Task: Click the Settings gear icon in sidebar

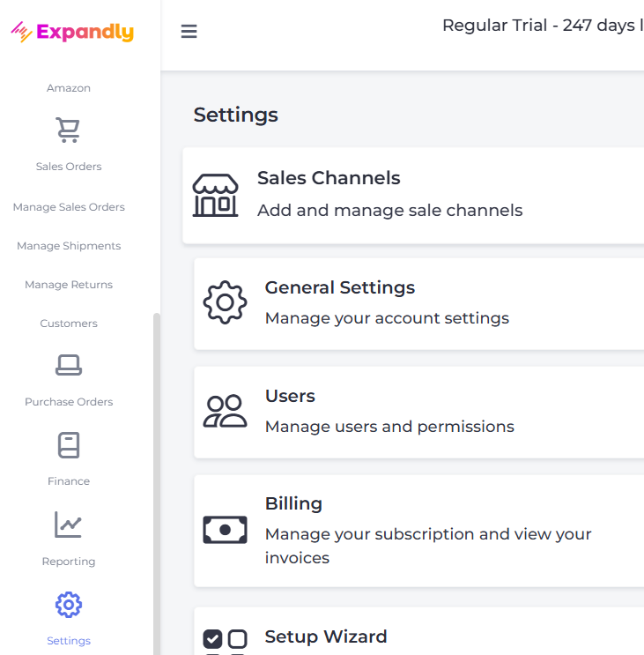Action: point(69,605)
